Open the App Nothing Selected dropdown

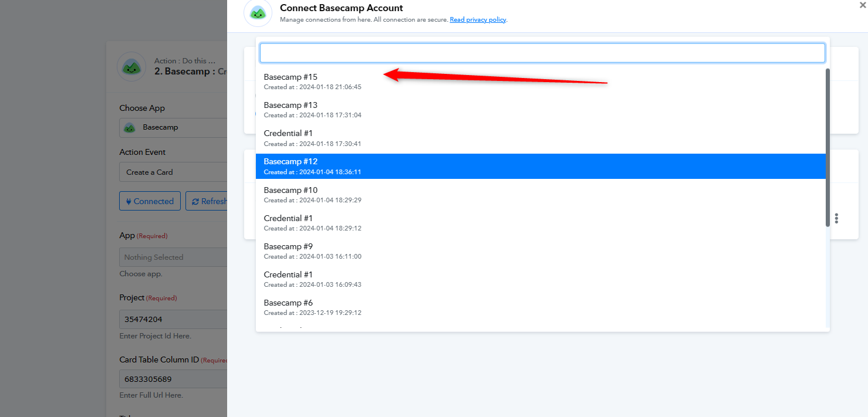click(173, 257)
